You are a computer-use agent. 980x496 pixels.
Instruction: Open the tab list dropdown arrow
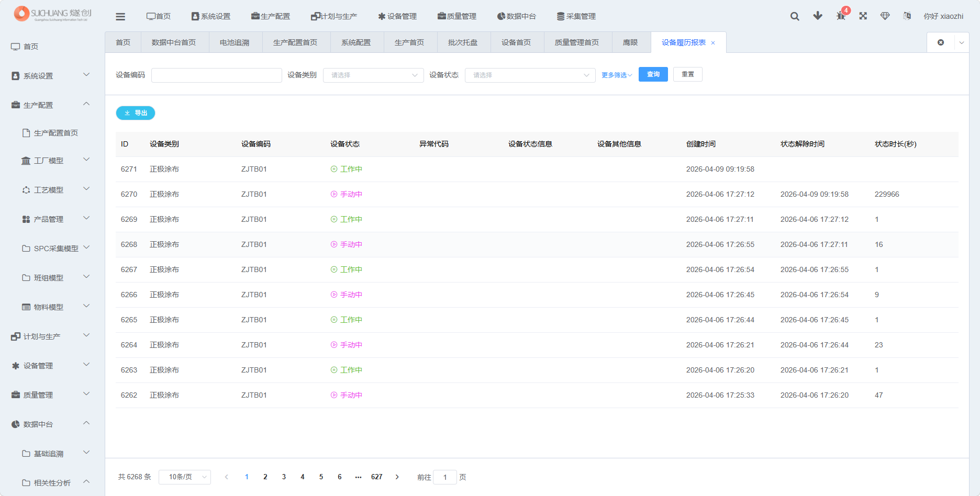pyautogui.click(x=962, y=43)
